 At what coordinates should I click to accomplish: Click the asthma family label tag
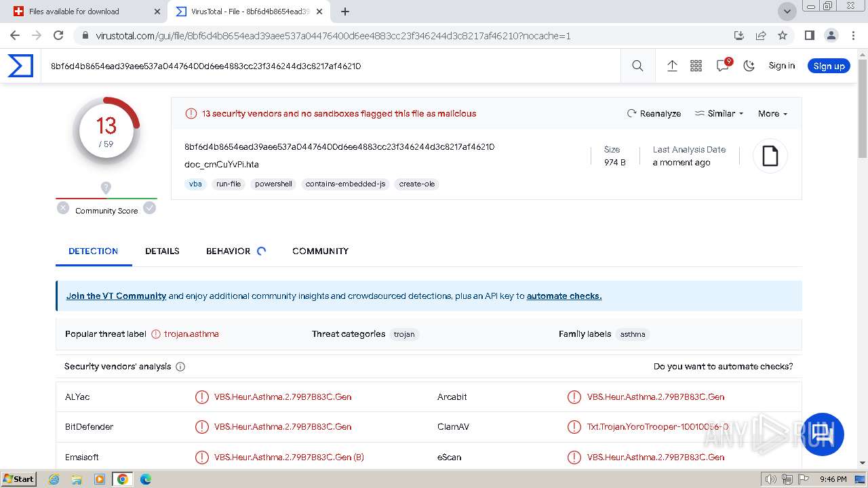coord(633,334)
